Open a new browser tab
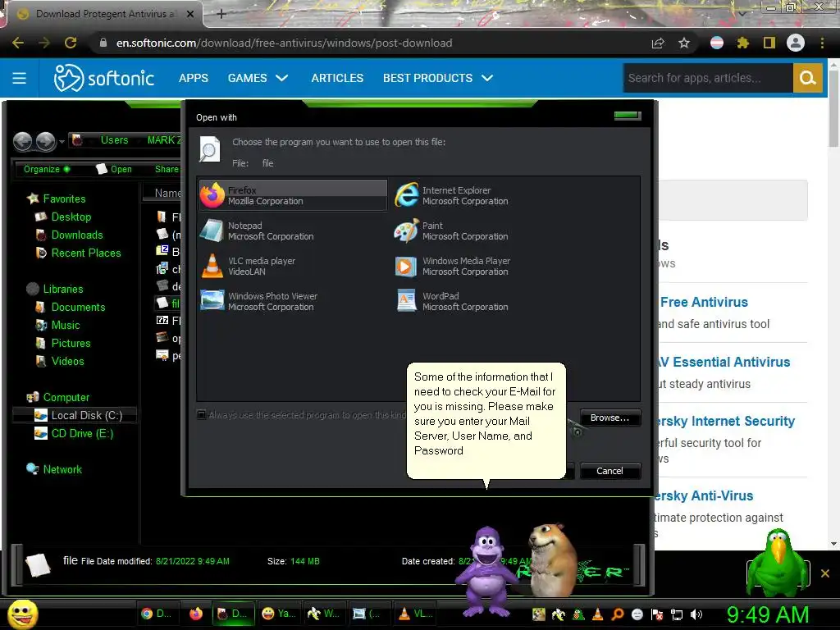The width and height of the screenshot is (840, 630). (221, 14)
